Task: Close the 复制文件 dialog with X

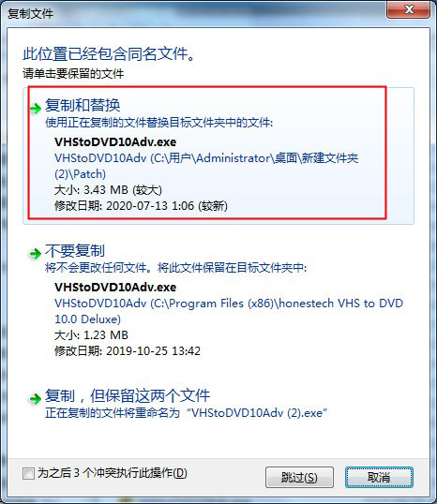Action: [409, 9]
